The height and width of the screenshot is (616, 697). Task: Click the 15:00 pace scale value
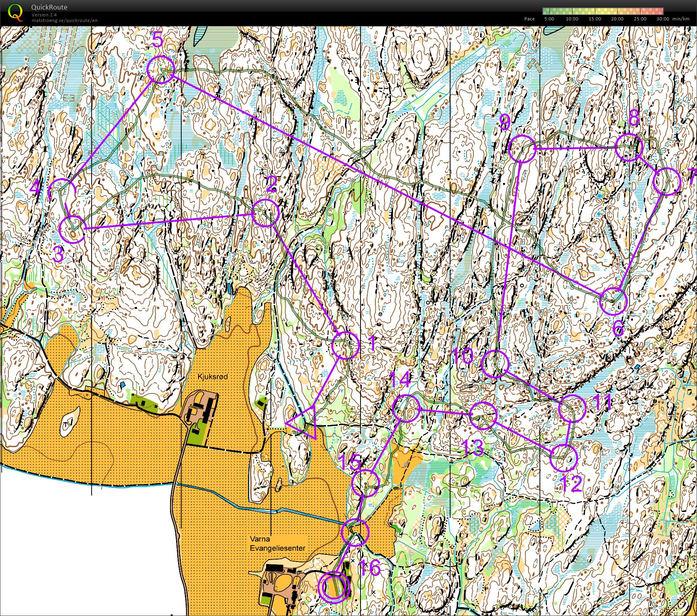pos(595,19)
